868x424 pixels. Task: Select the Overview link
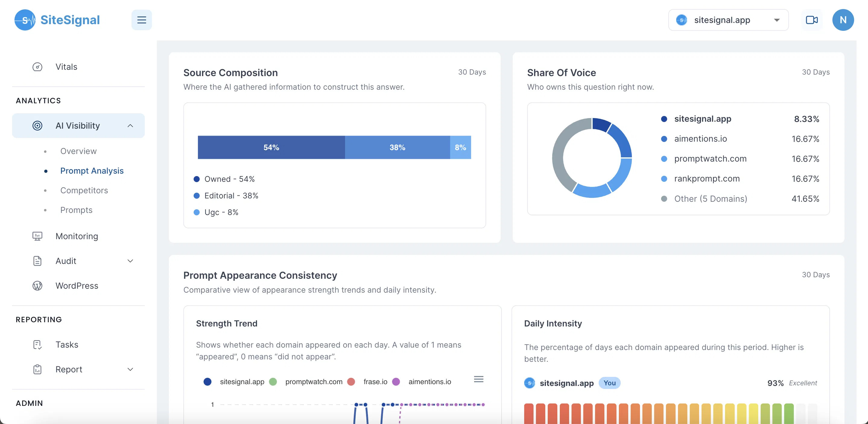click(x=78, y=151)
